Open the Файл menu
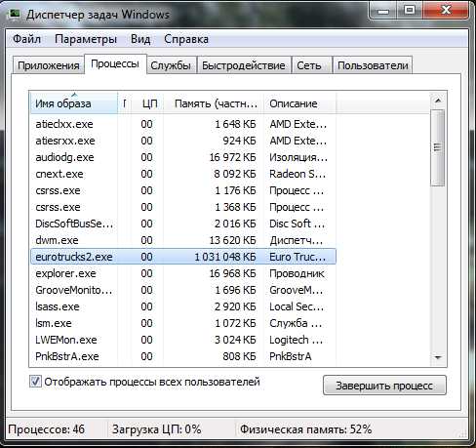Screen dimensions: 476x448 pos(26,39)
